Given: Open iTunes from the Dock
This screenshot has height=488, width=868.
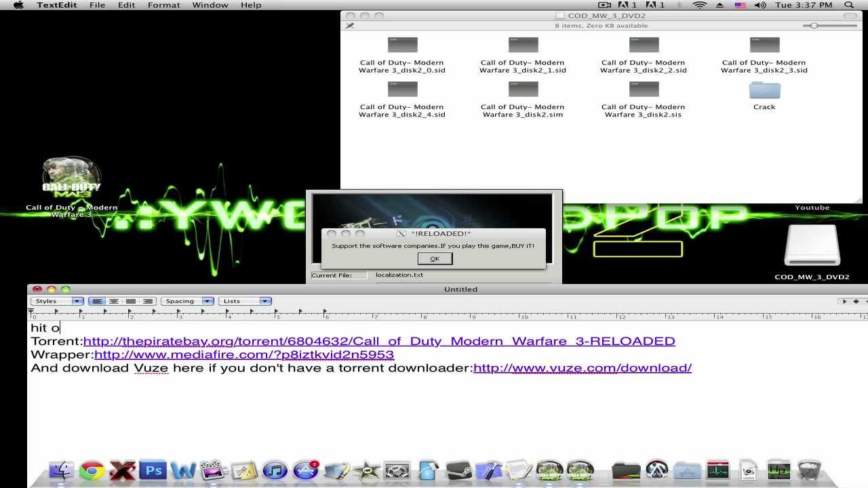Looking at the screenshot, I should [275, 470].
